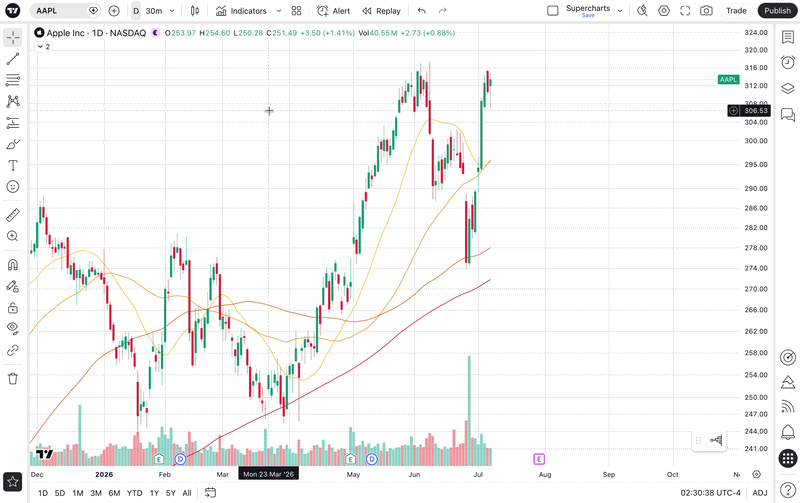This screenshot has height=503, width=800.
Task: Redo the chart action
Action: [x=442, y=11]
